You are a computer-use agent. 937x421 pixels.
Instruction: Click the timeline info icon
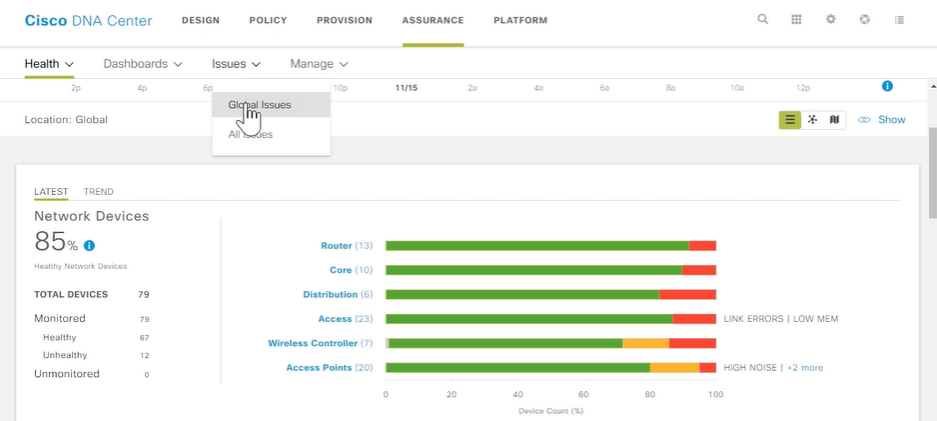(887, 86)
